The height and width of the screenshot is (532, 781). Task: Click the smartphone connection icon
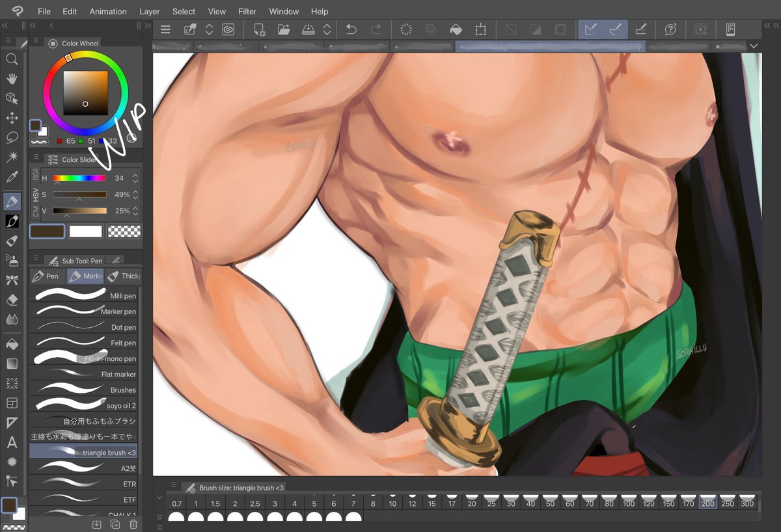[730, 29]
